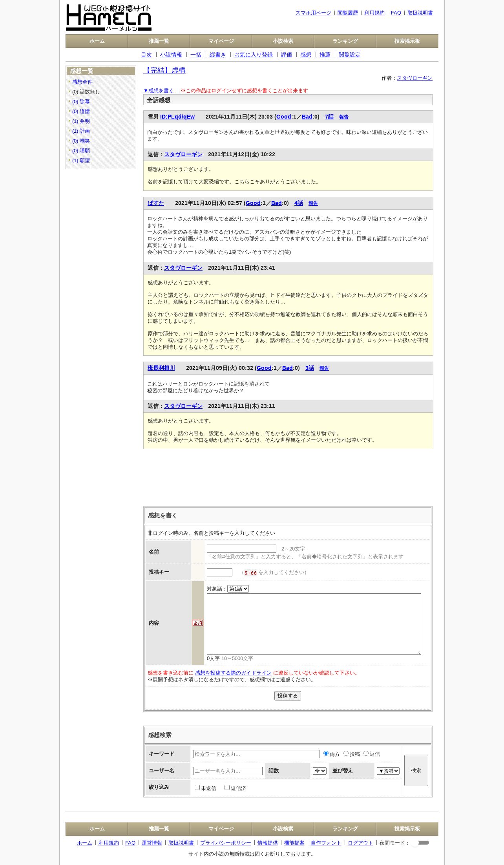Open user ID:PLqd/qEw link

point(177,117)
